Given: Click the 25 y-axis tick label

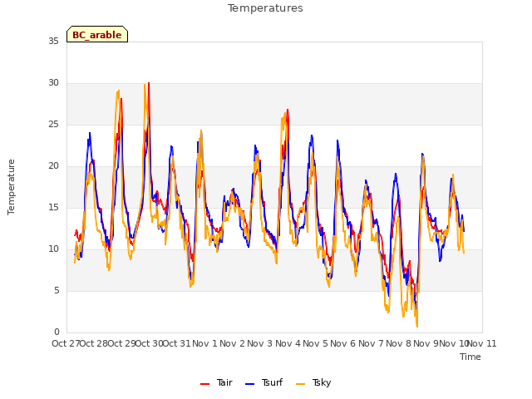Looking at the screenshot, I should [x=53, y=125].
